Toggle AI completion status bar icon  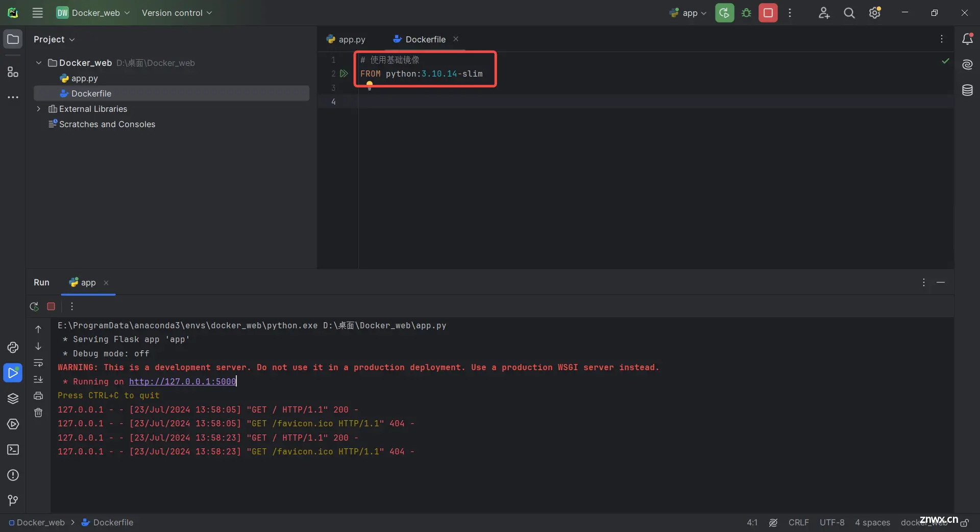tap(773, 522)
